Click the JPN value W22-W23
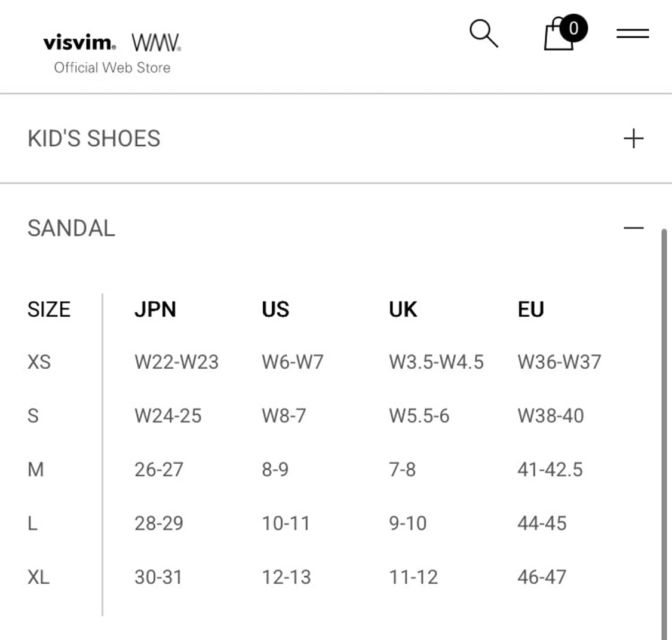This screenshot has height=640, width=672. (x=177, y=362)
